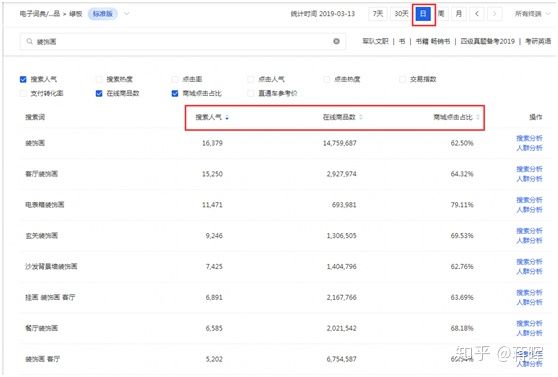558x377 pixels.
Task: Enable the 搜索热度 checkbox
Action: (x=99, y=79)
